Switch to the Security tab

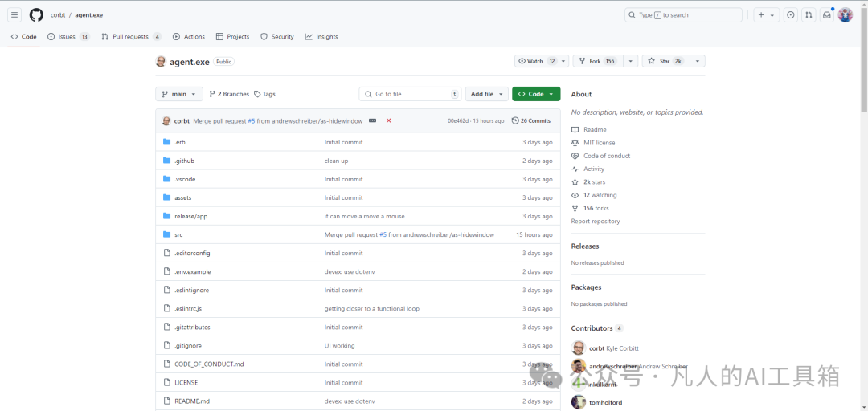[276, 36]
